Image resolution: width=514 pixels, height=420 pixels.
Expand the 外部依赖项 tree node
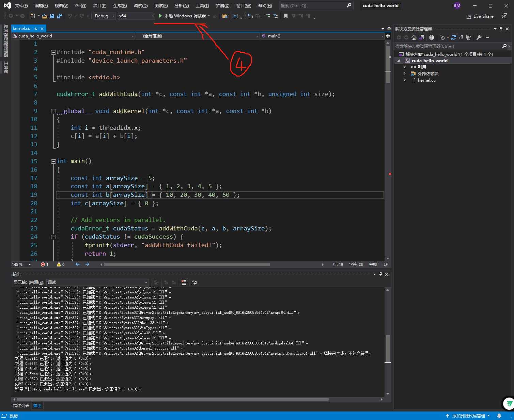point(404,74)
